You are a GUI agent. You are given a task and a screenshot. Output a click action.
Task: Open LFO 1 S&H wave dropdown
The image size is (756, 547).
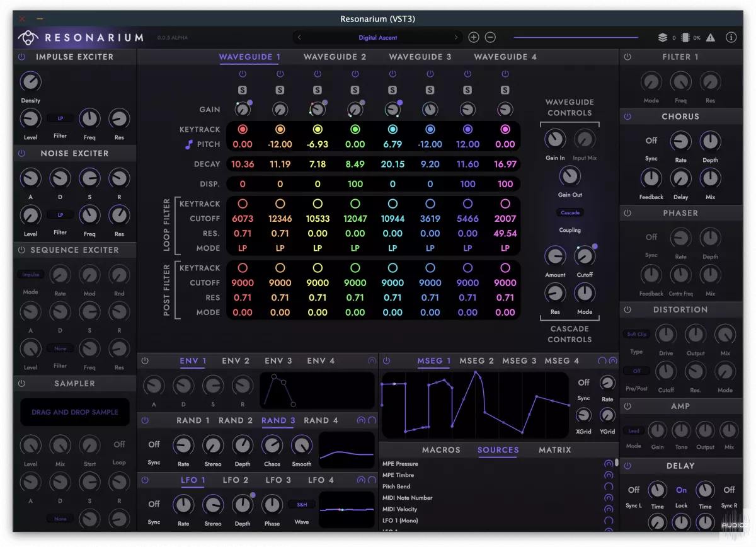[x=302, y=504]
